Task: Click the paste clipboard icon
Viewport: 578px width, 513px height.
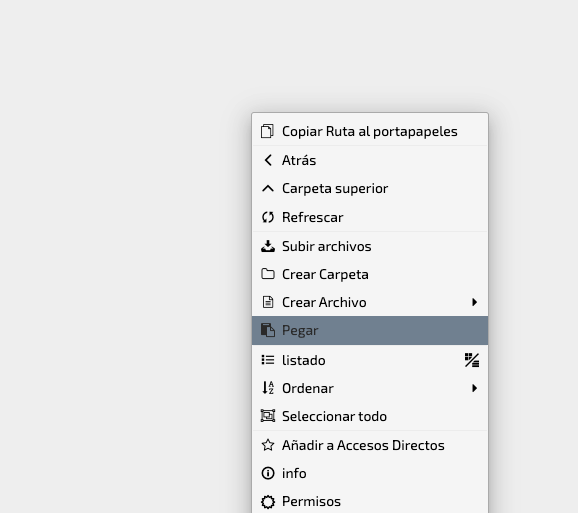Action: pos(268,330)
